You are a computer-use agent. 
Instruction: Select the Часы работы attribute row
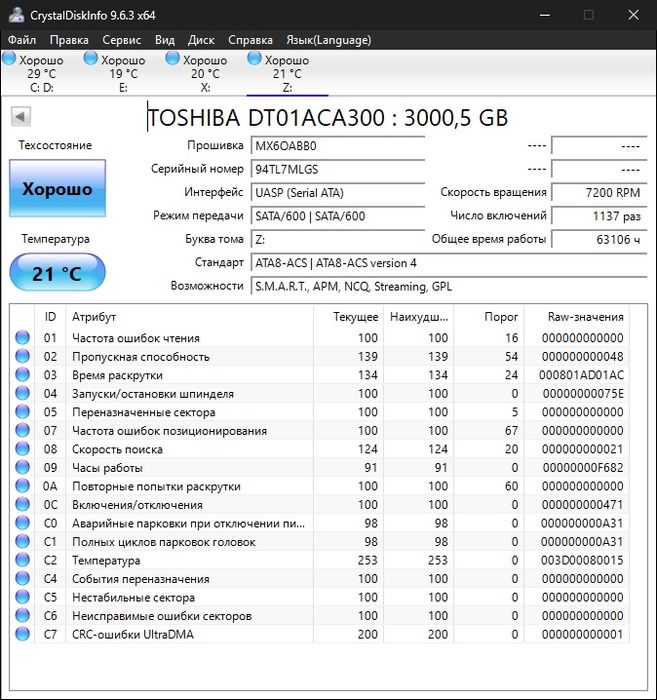pyautogui.click(x=320, y=467)
